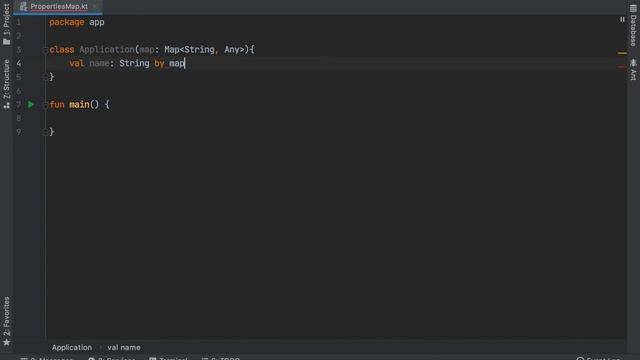Open the Structure tool window
Screen dimensions: 640x360
pyautogui.click(x=6, y=84)
